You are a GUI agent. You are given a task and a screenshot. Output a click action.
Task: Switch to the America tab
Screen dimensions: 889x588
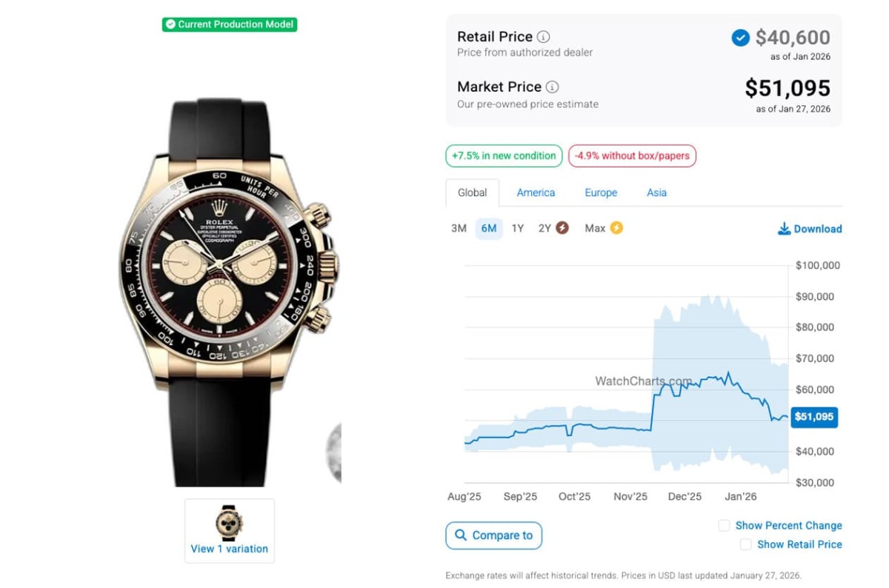tap(536, 193)
